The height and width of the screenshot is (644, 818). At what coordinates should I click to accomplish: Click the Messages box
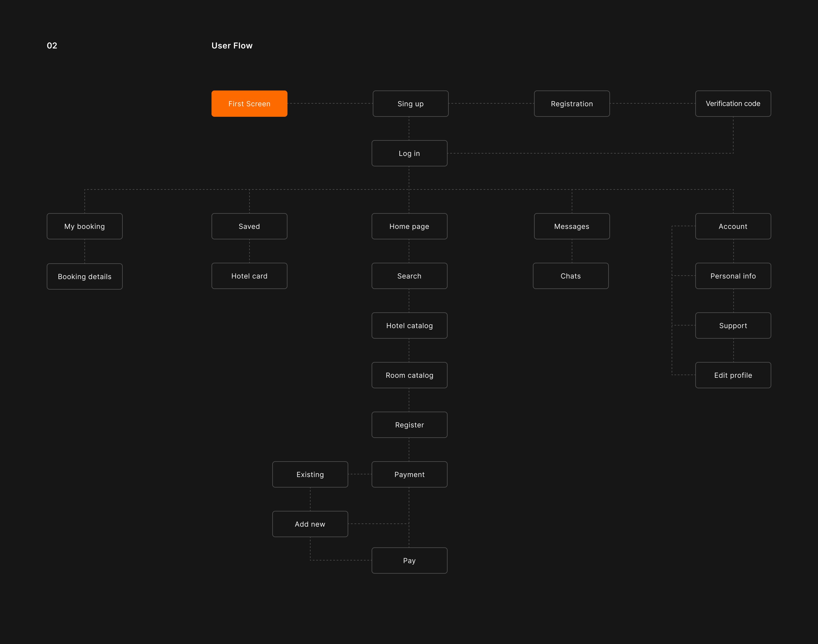[572, 226]
